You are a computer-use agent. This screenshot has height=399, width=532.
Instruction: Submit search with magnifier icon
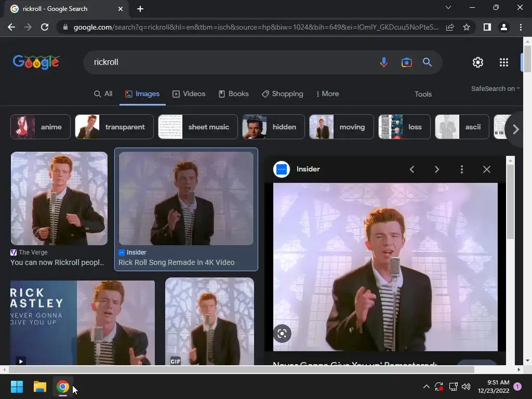[427, 62]
